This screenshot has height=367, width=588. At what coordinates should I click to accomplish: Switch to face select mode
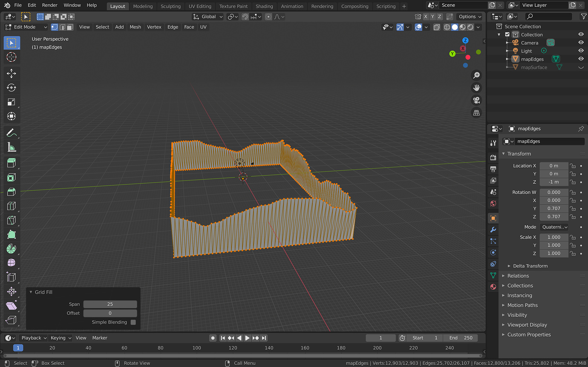click(70, 27)
